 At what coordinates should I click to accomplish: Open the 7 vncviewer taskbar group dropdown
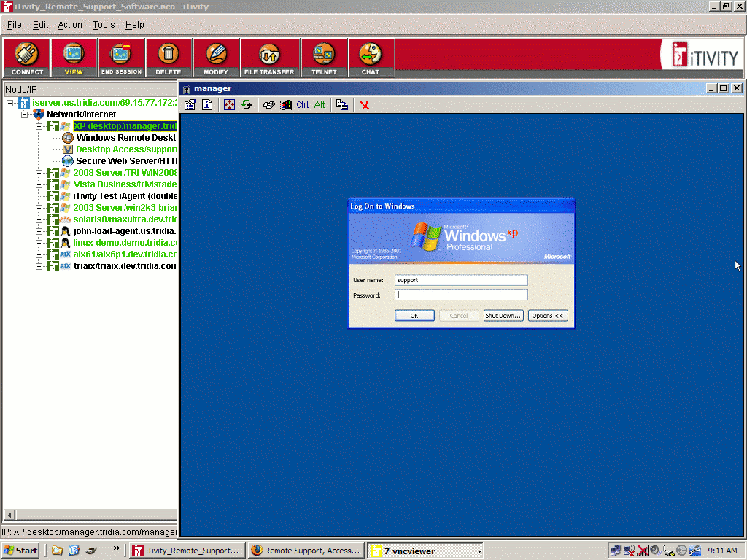coord(479,551)
